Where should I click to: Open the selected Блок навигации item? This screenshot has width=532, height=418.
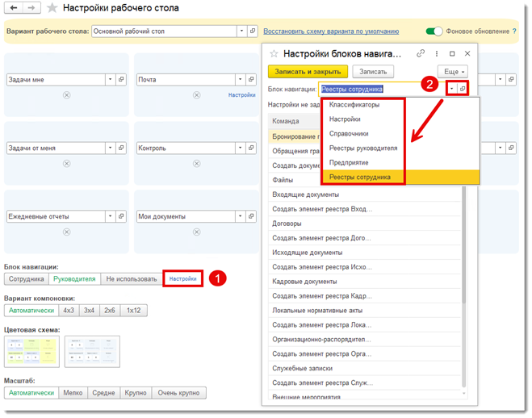click(x=463, y=89)
